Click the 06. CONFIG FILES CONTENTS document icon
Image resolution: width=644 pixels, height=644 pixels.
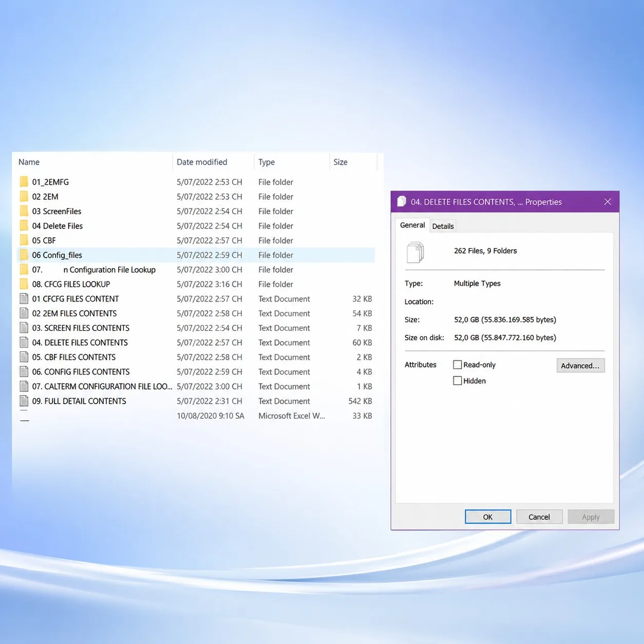(x=24, y=372)
